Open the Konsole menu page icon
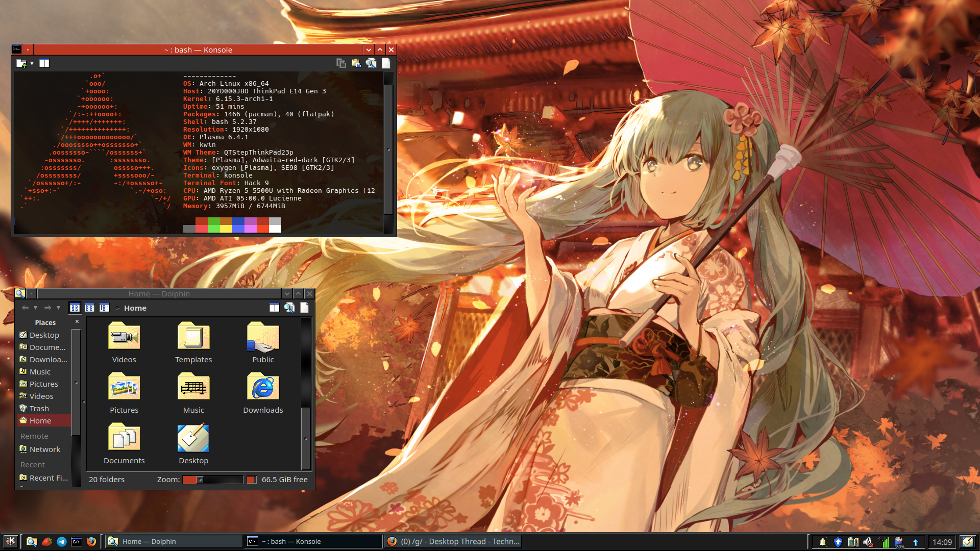This screenshot has height=551, width=980. click(x=386, y=63)
